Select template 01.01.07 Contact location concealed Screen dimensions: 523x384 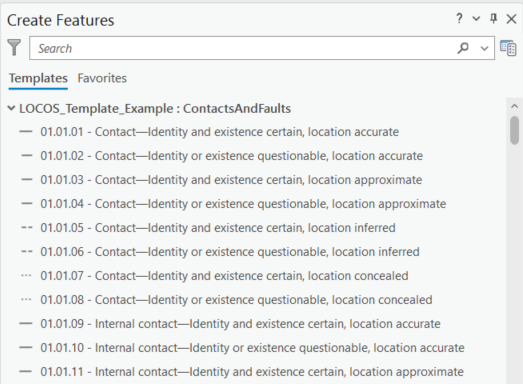point(224,276)
